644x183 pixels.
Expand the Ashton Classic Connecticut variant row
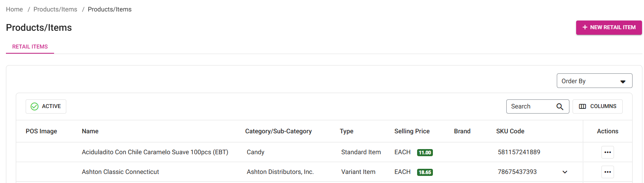click(565, 172)
